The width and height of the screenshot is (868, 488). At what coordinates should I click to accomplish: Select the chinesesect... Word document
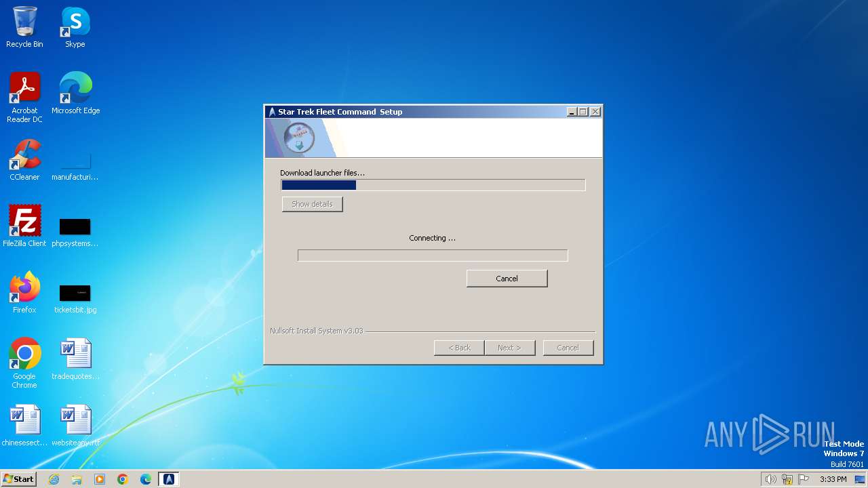[24, 426]
